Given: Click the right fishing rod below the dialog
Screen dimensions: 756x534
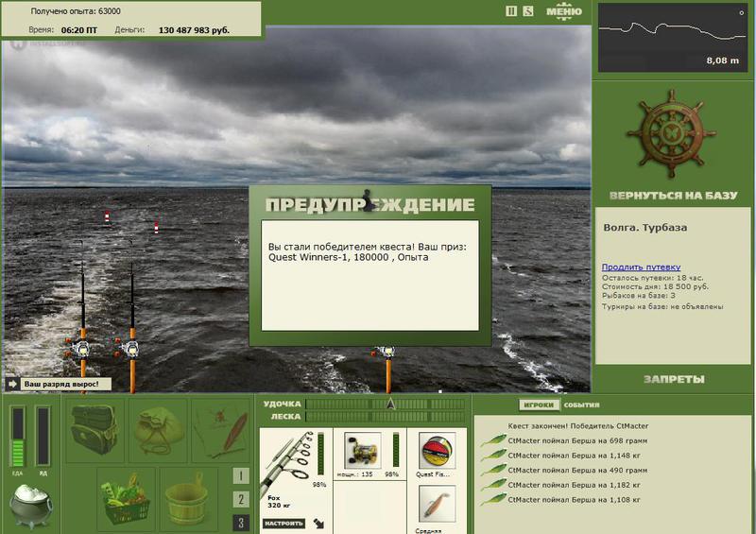Looking at the screenshot, I should pos(387,369).
